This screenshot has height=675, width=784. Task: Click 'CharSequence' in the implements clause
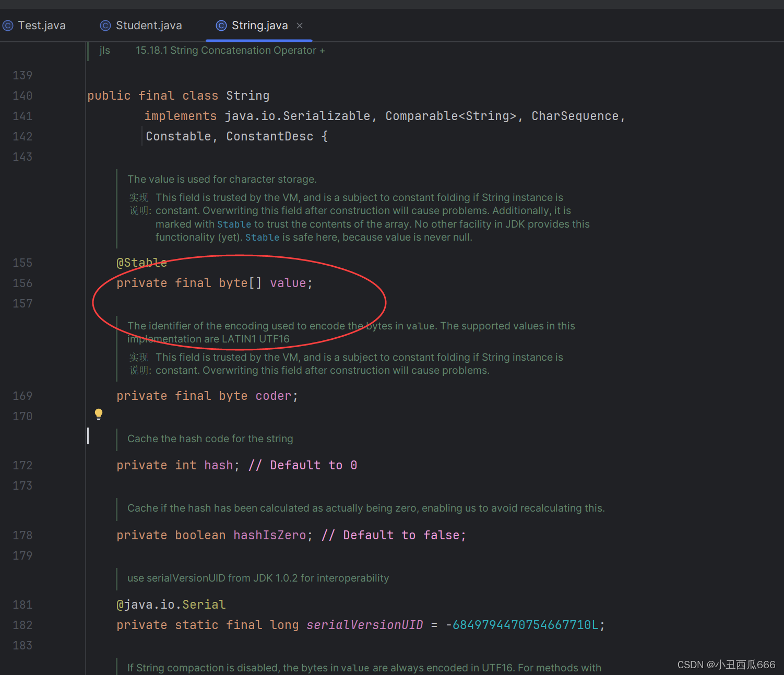(575, 116)
